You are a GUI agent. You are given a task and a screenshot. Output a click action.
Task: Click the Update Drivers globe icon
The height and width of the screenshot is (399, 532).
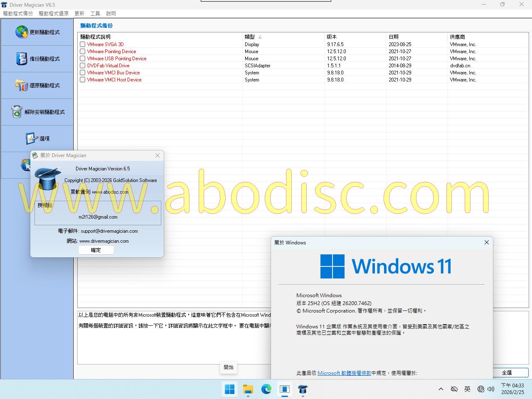pyautogui.click(x=22, y=32)
